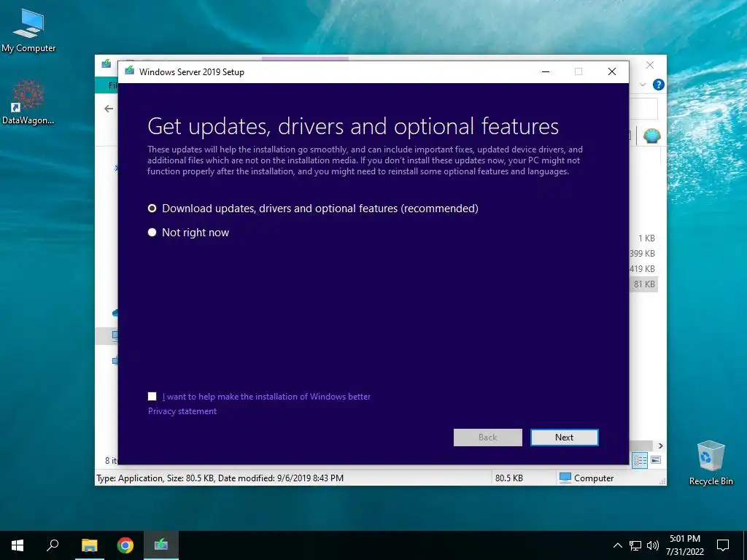
Task: Select the 419 KB file size entry
Action: [642, 269]
